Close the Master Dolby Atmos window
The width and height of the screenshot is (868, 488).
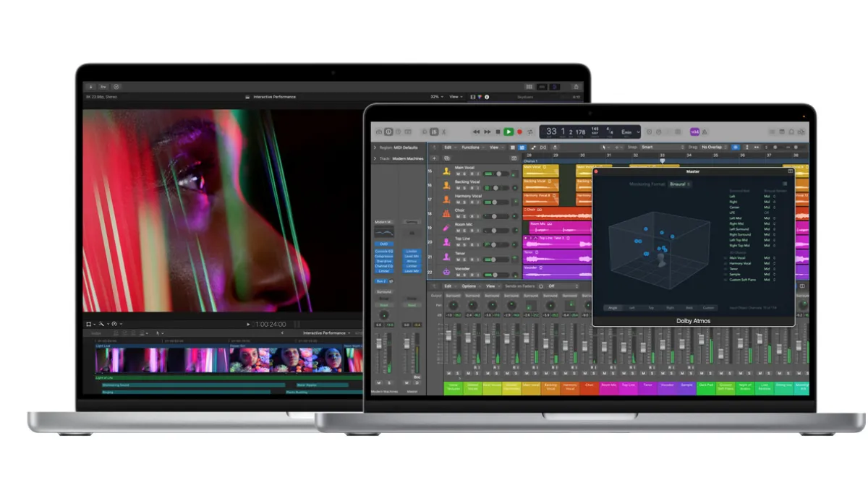click(x=596, y=171)
